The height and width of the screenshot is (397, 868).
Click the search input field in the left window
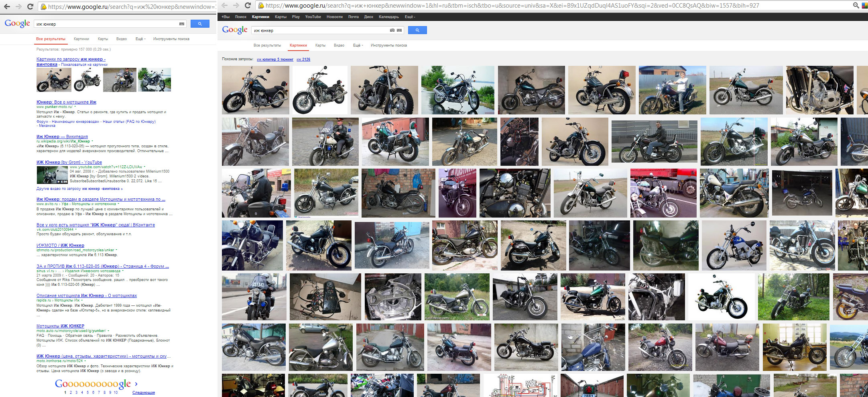(106, 24)
